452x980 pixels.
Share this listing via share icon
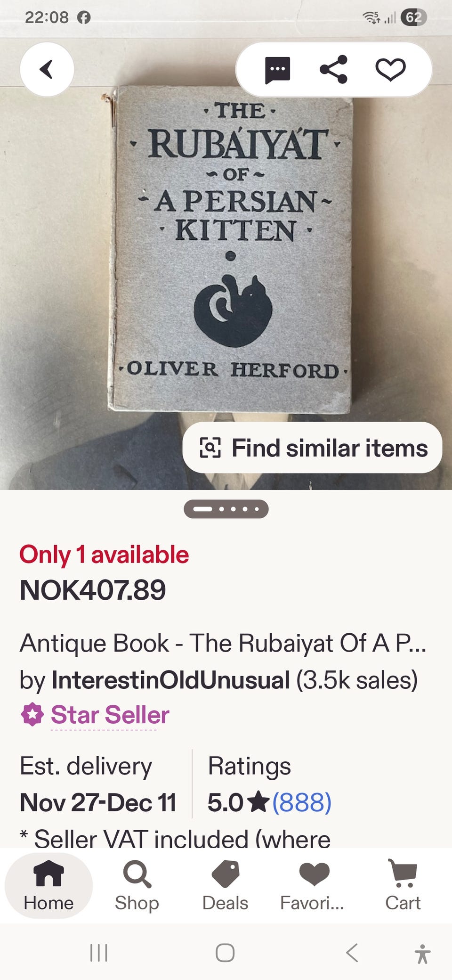click(x=333, y=69)
